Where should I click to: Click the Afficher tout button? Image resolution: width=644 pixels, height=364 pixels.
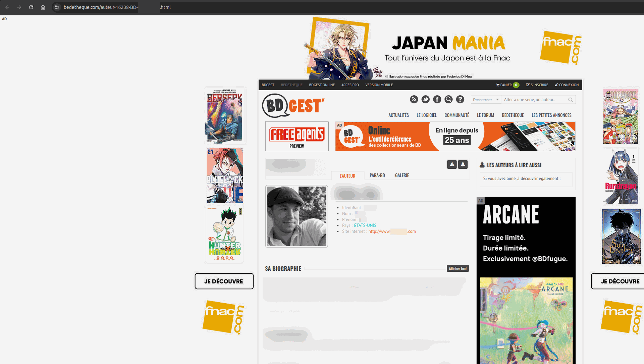click(458, 268)
